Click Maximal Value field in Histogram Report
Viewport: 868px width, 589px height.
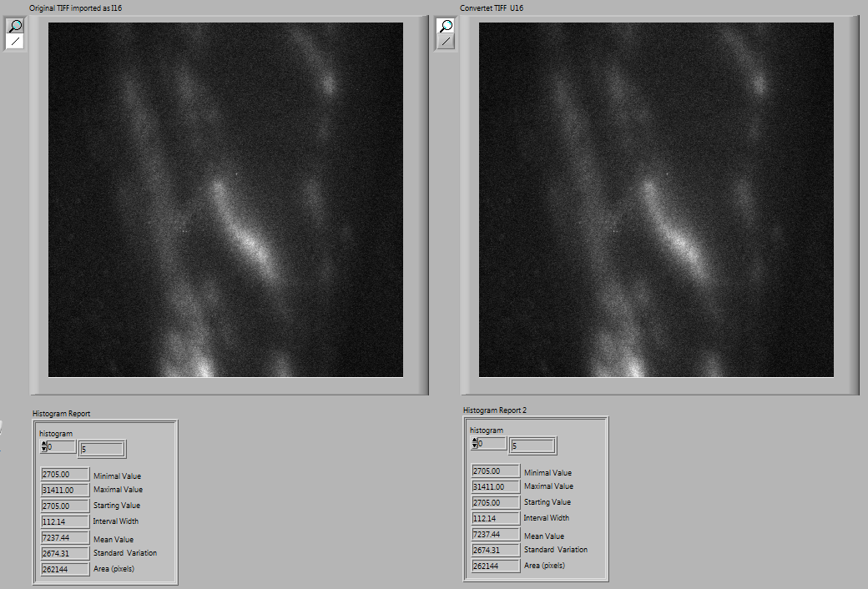65,490
